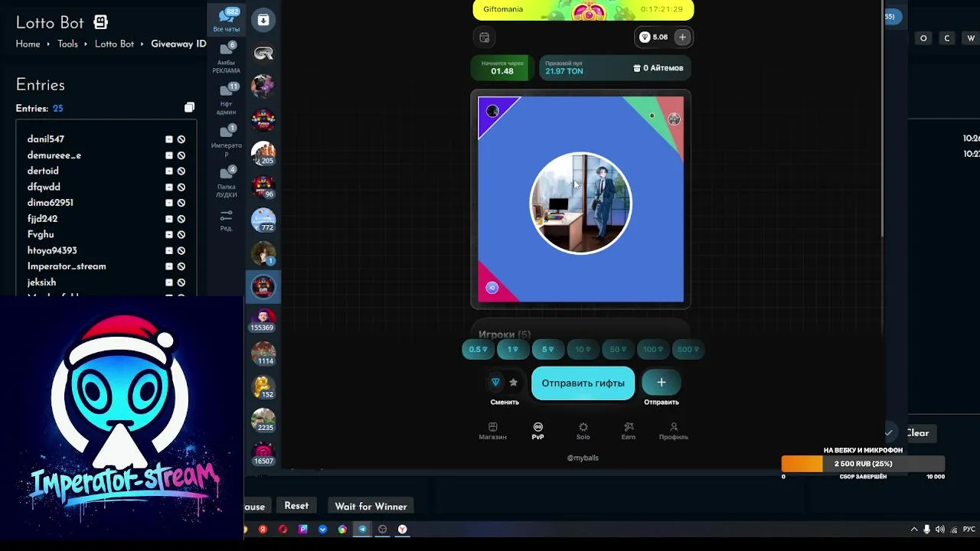Click the plus 'Отправить' button
The width and height of the screenshot is (980, 551).
tap(661, 383)
